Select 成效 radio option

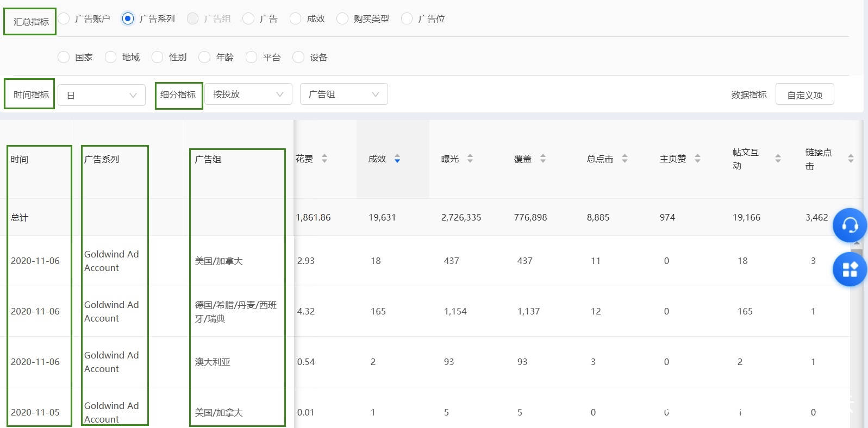(x=295, y=19)
